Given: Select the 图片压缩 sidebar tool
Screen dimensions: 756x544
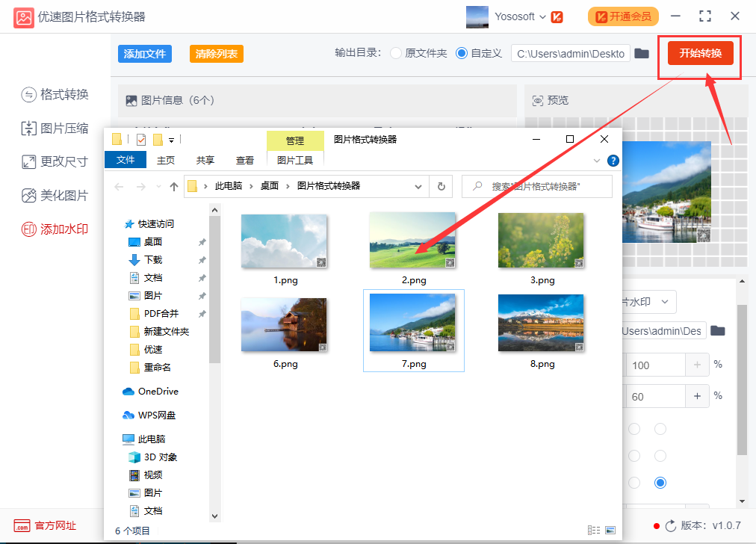Looking at the screenshot, I should pos(55,129).
